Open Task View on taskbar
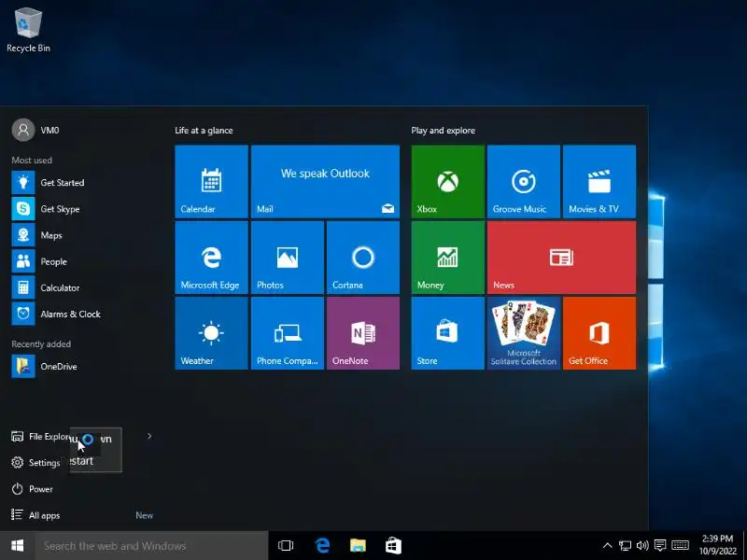Viewport: 747px width, 560px height. point(286,546)
